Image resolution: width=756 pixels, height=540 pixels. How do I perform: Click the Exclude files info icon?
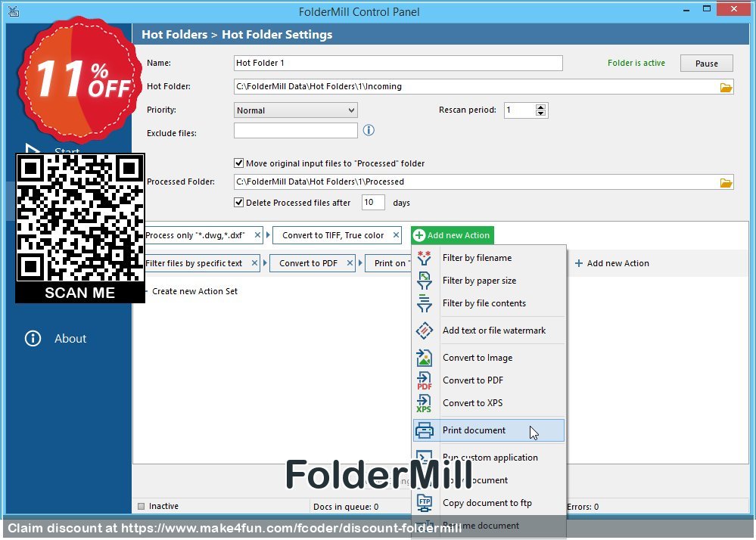tap(369, 130)
